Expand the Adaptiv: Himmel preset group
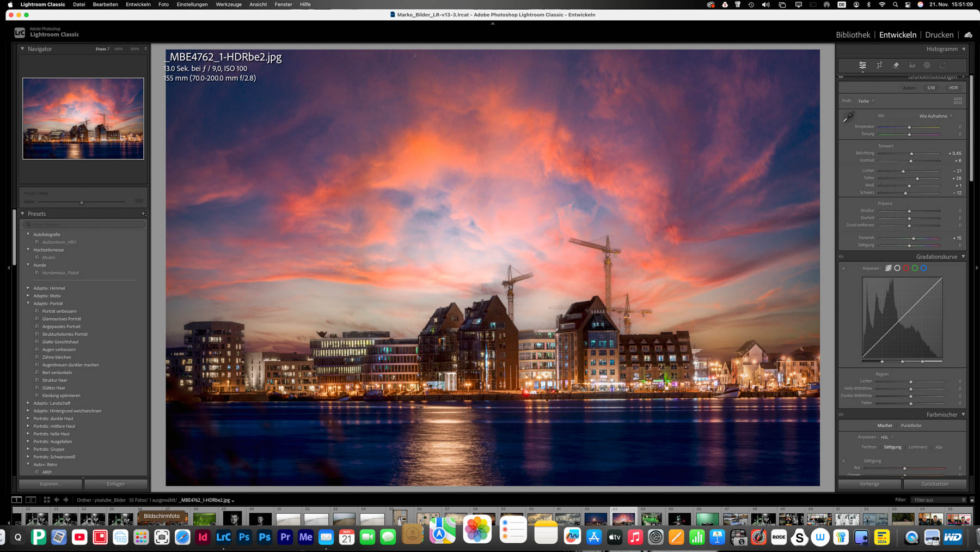 [x=28, y=288]
